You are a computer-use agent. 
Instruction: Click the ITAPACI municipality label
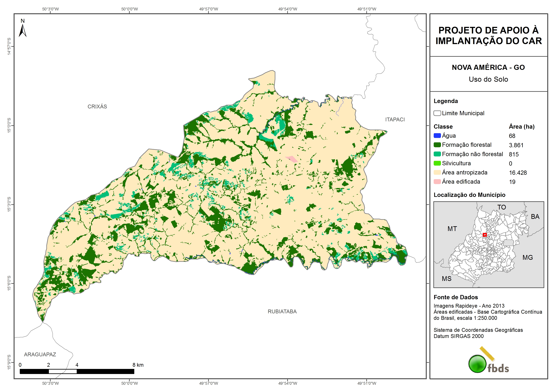[395, 120]
